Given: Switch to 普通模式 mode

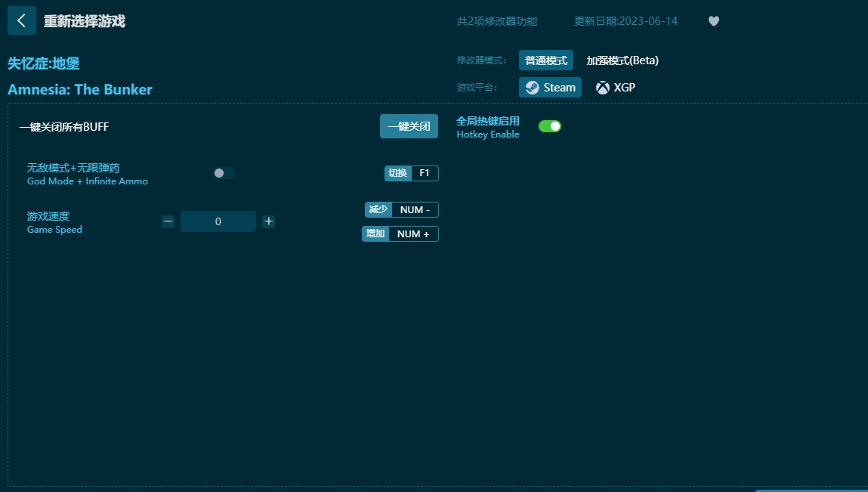Looking at the screenshot, I should 546,60.
